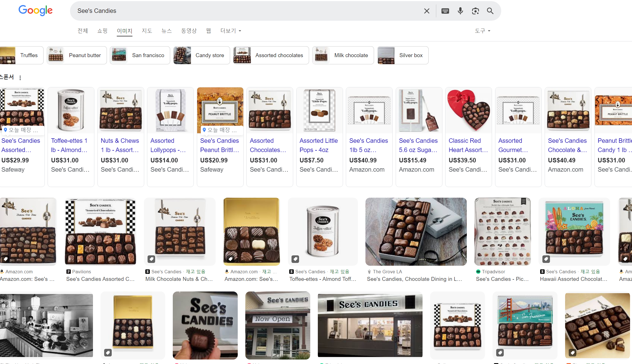This screenshot has height=364, width=632.
Task: Open the on-screen keyboard input tool
Action: (445, 11)
